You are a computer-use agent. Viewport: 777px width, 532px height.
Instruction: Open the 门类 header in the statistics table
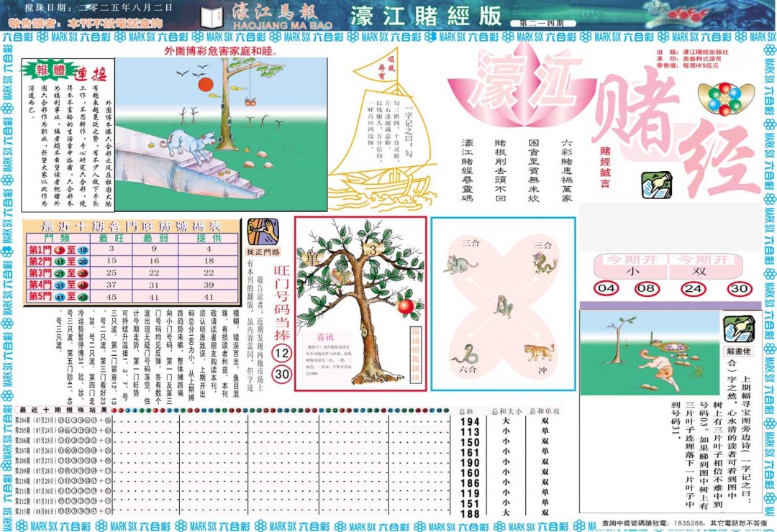(57, 237)
